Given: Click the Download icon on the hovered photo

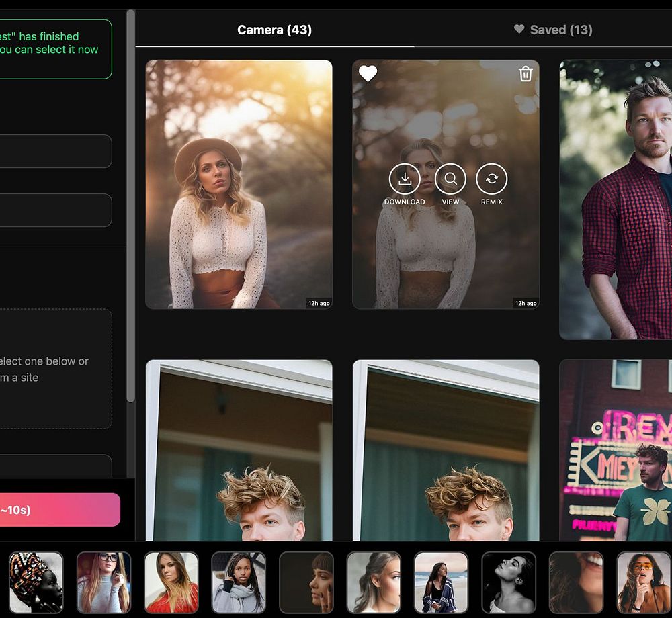Looking at the screenshot, I should click(404, 179).
